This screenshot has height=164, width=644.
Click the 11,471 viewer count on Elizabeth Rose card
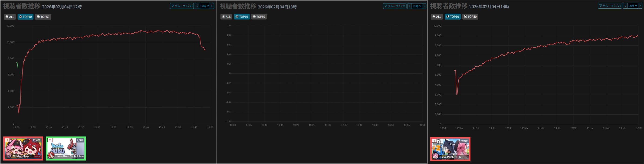tap(36, 140)
